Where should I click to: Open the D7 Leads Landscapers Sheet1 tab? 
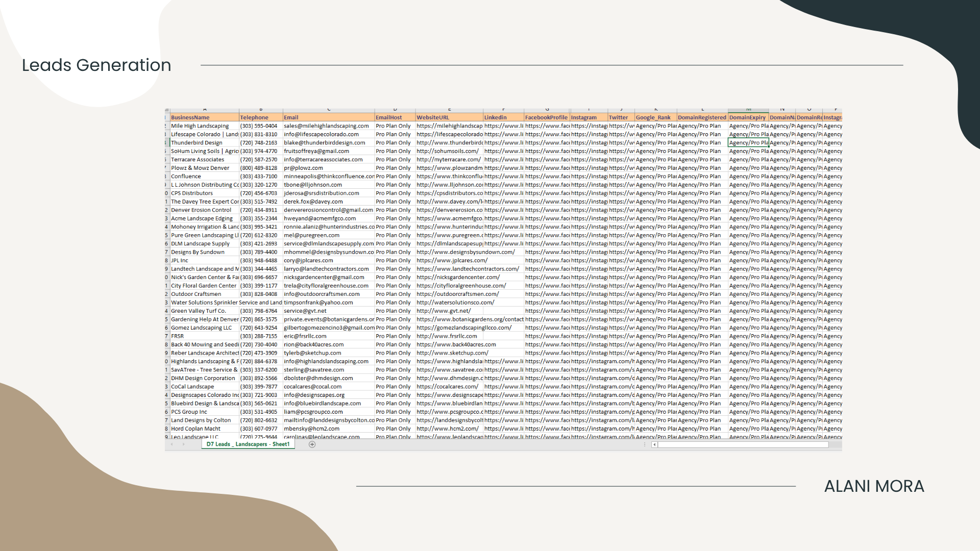tap(248, 444)
